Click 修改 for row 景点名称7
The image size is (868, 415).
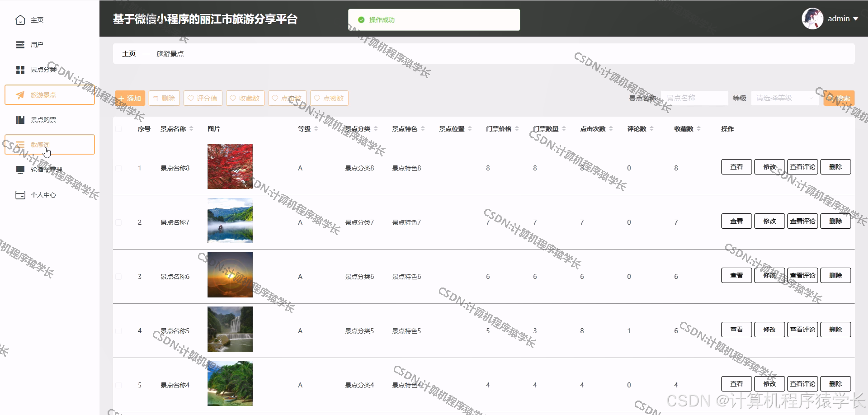point(769,221)
